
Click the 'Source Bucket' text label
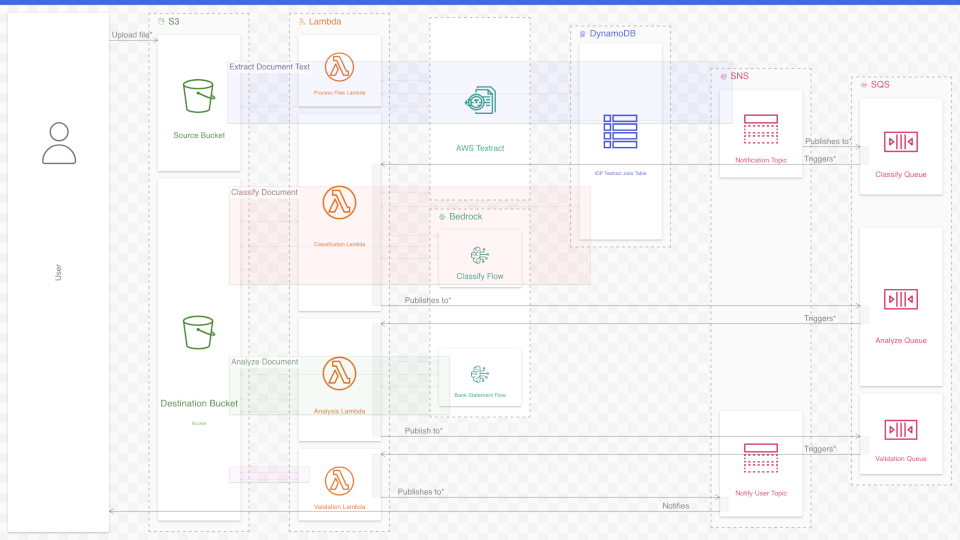tap(199, 135)
